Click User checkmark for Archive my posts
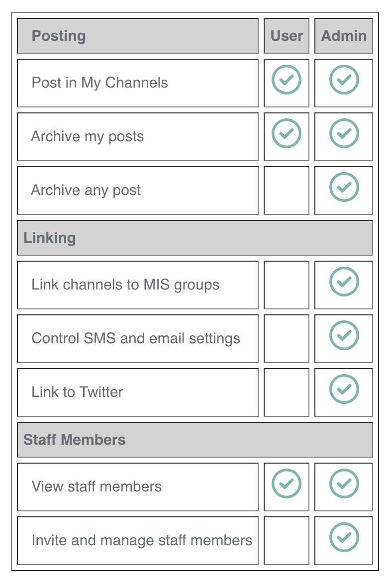This screenshot has height=583, width=392. pyautogui.click(x=287, y=133)
